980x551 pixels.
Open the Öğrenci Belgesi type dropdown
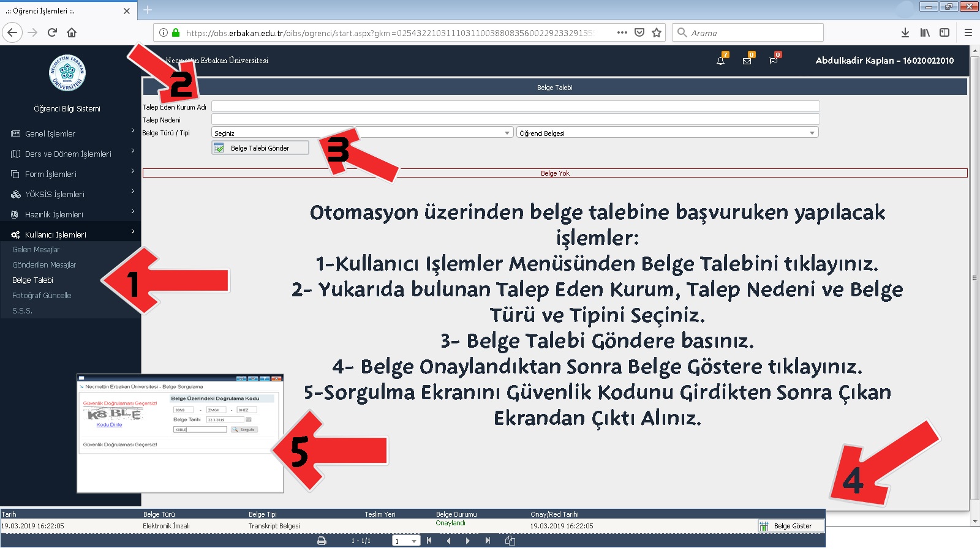tap(668, 133)
